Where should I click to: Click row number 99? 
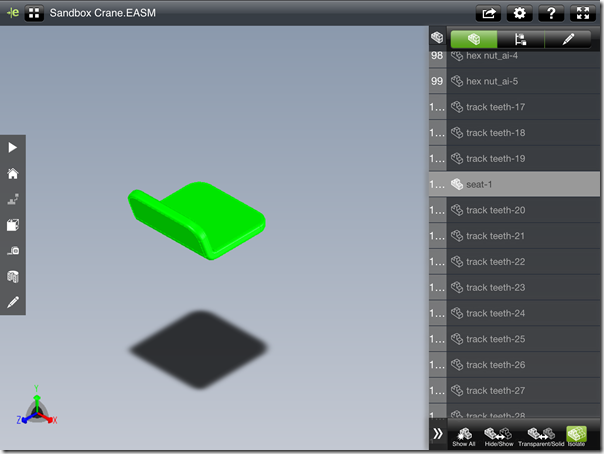tap(437, 81)
